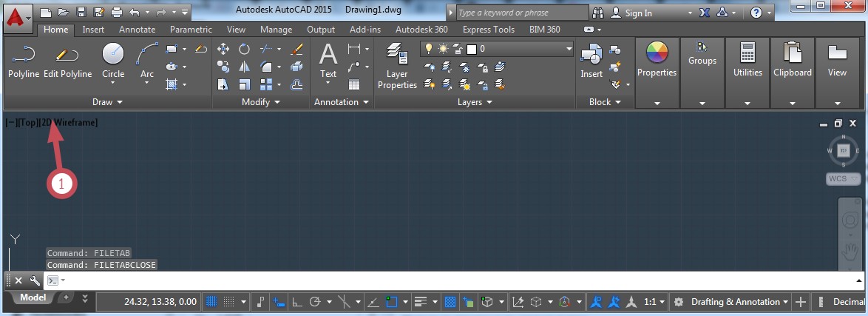The height and width of the screenshot is (316, 868).
Task: Open the AutoCAD application menu button
Action: pyautogui.click(x=18, y=19)
